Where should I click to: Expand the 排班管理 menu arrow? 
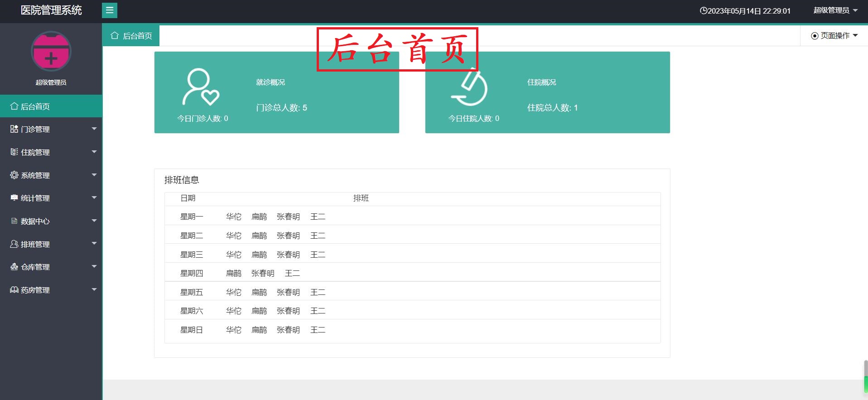coord(94,243)
